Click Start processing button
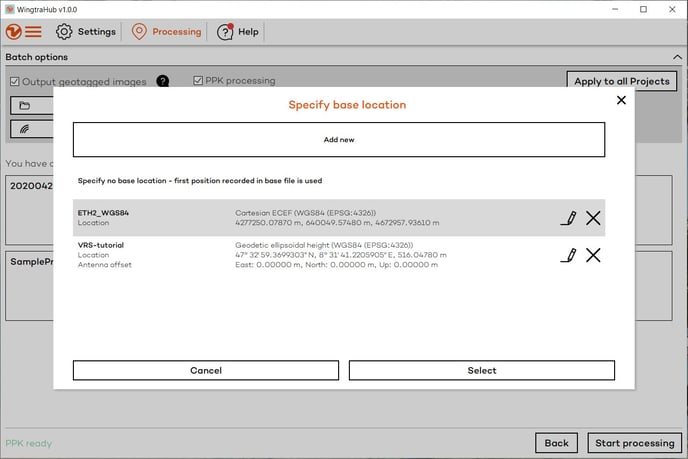 [x=634, y=443]
